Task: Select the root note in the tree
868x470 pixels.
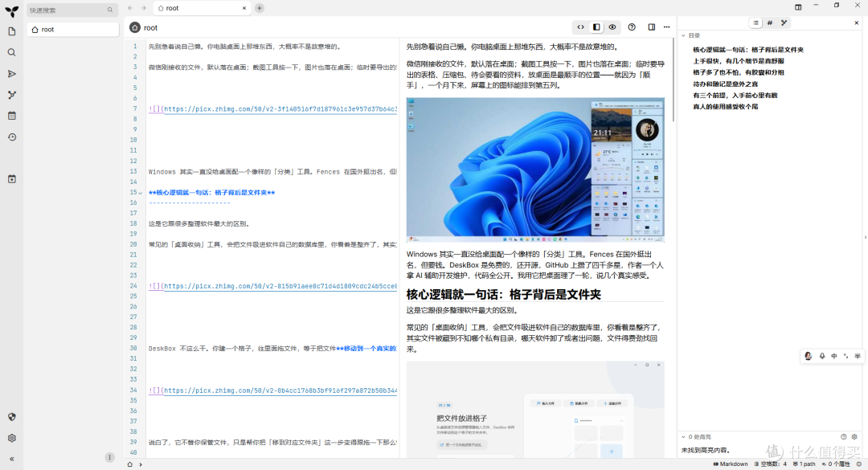Action: [72, 30]
